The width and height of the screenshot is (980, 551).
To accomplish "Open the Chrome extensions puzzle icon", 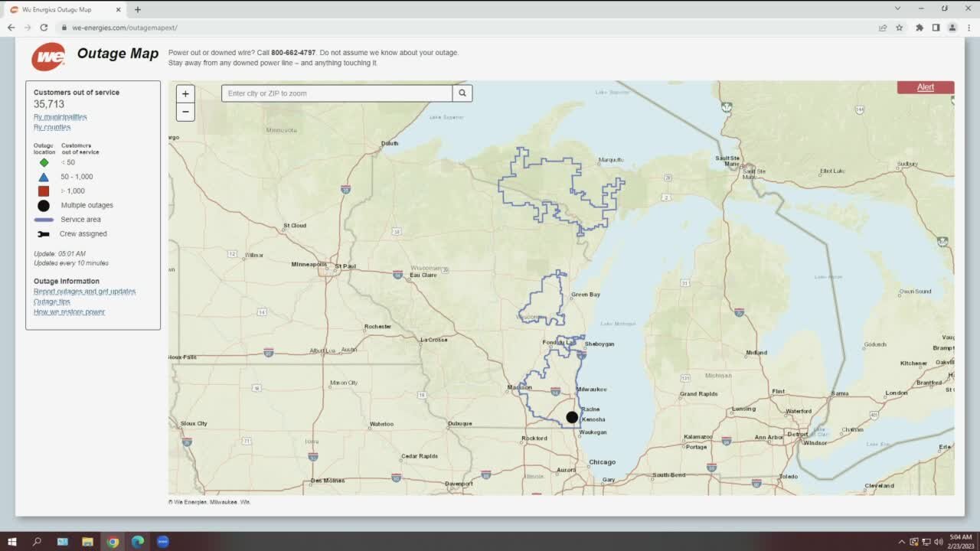I will pos(920,28).
